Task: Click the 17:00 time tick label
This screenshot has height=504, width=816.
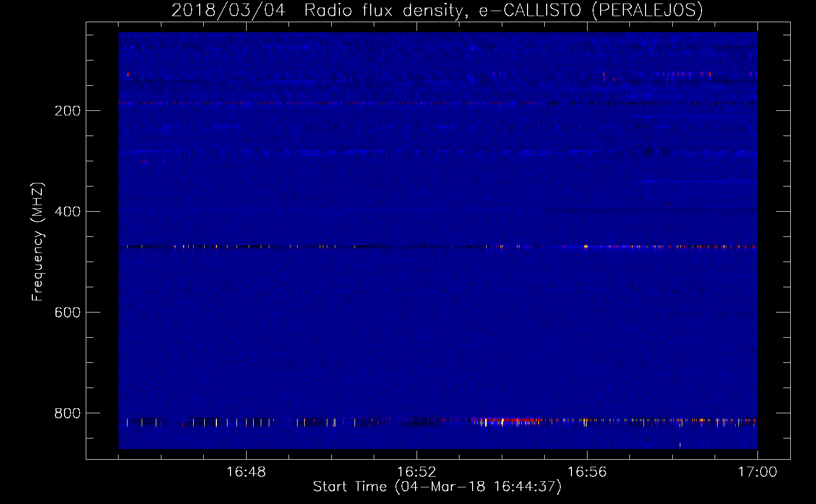Action: pos(757,472)
